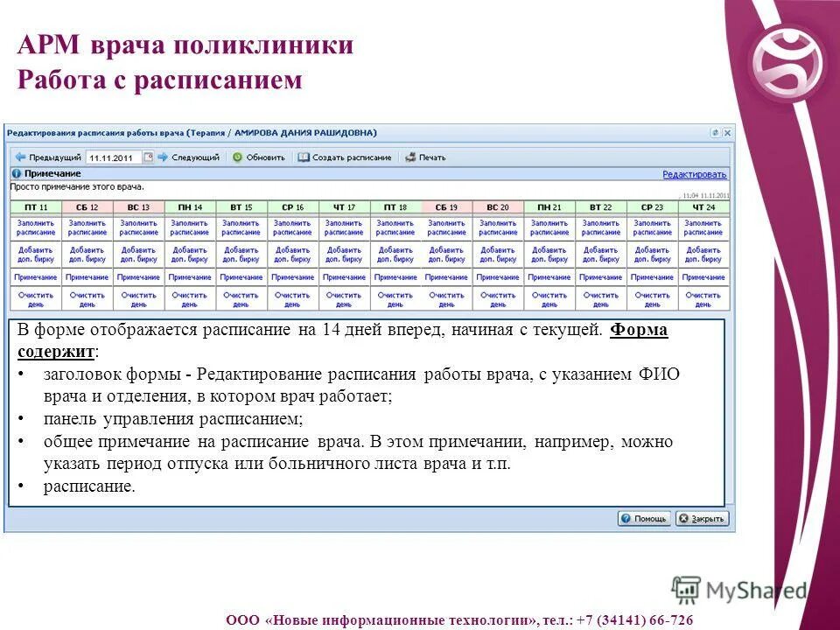Click the Создать расписание calendar icon

pyautogui.click(x=304, y=157)
